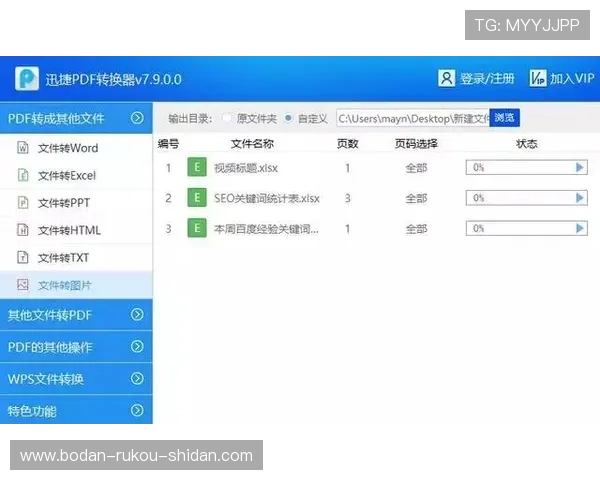Click 全部 page selection for 视频标题.xlsx
The image size is (600, 480).
coord(416,168)
